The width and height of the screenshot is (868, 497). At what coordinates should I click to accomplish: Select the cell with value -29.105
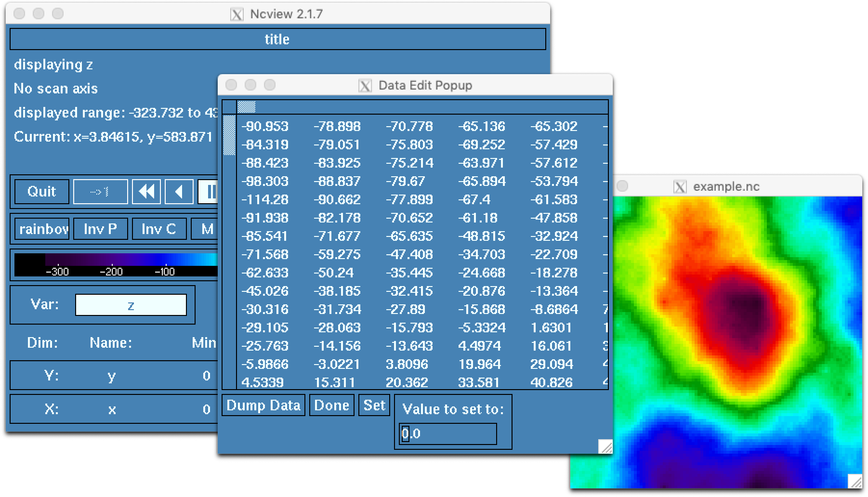(265, 327)
